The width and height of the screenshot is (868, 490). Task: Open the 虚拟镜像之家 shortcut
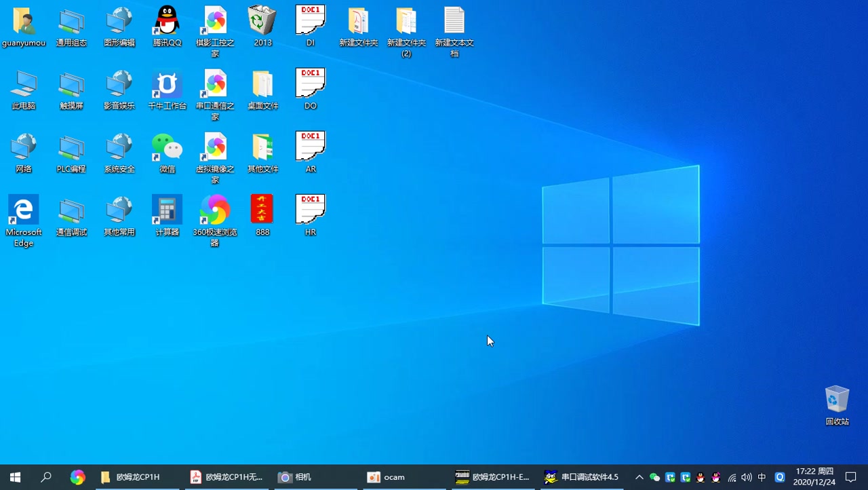click(x=215, y=158)
